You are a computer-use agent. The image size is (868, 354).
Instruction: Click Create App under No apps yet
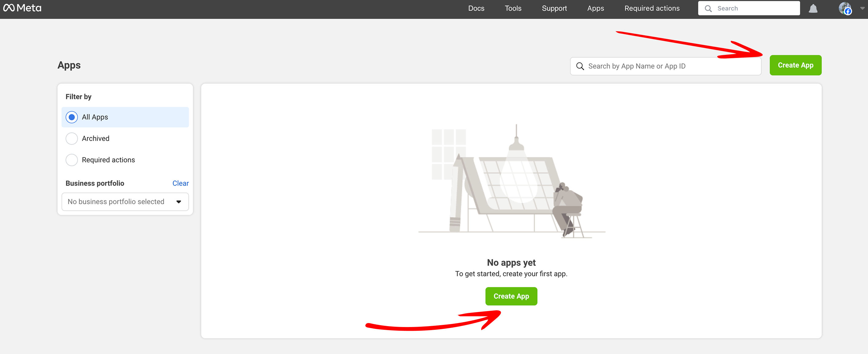[x=511, y=296]
